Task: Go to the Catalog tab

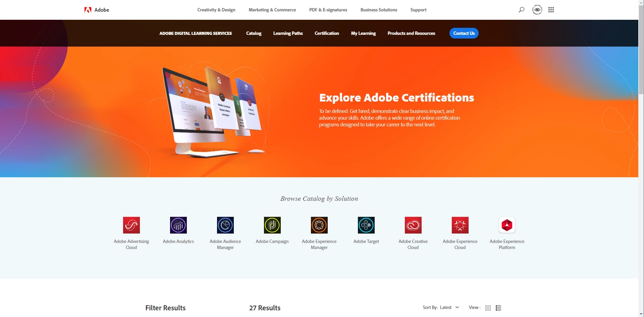Action: [x=254, y=33]
